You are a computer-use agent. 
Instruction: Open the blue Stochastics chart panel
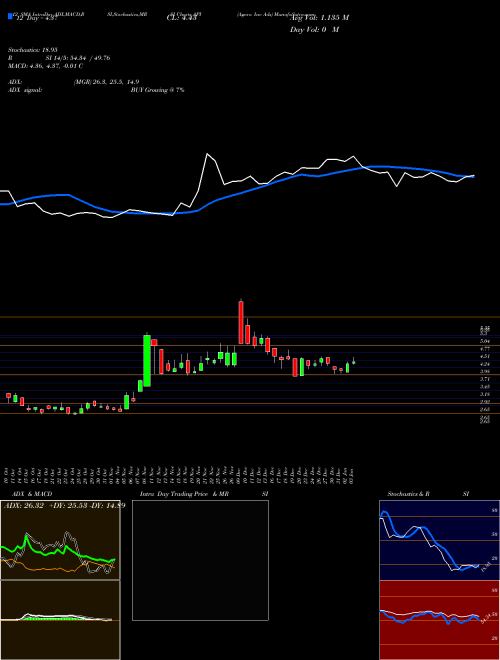point(439,540)
